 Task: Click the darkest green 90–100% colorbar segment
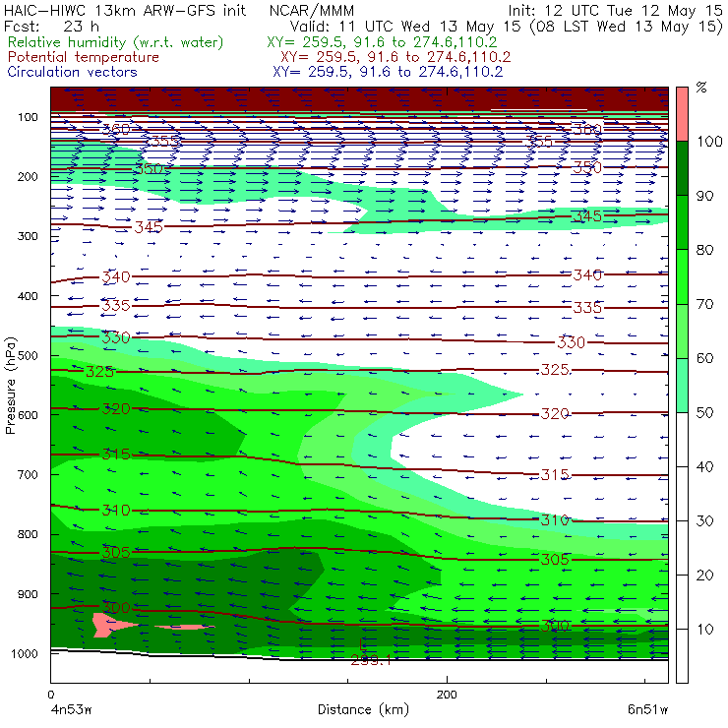[682, 168]
